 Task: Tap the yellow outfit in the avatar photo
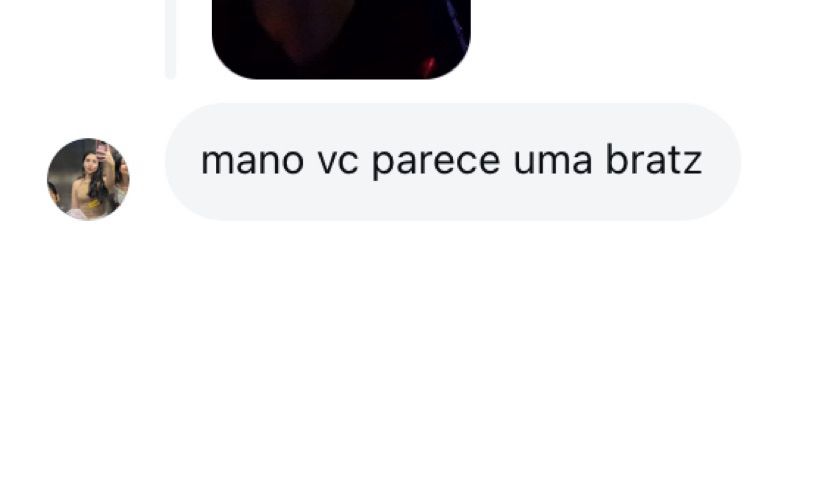click(91, 197)
